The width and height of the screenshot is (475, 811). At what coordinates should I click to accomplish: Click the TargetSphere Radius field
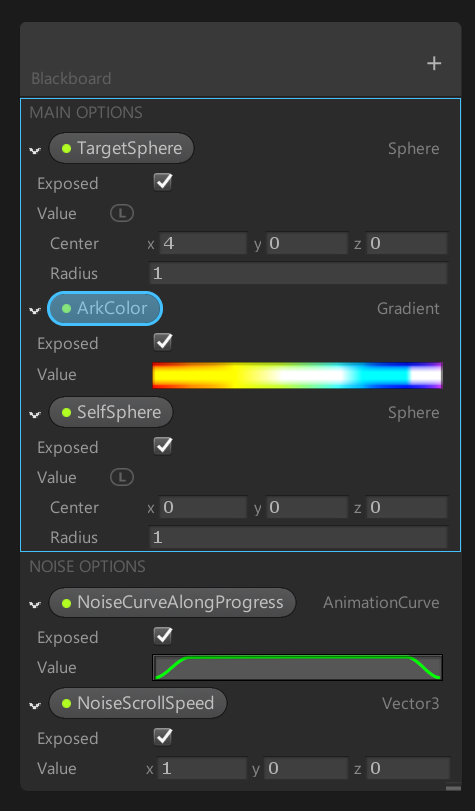point(299,273)
